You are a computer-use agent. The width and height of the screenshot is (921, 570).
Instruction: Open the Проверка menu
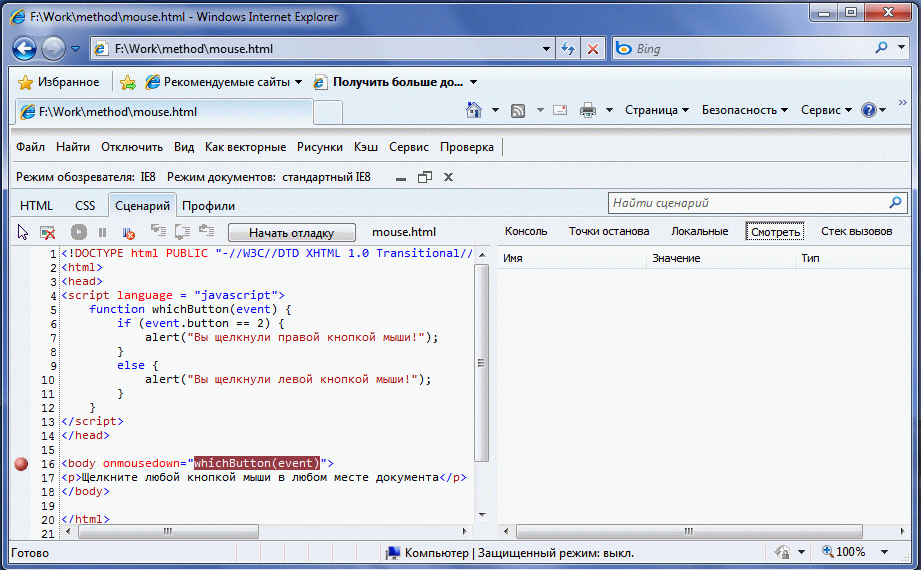point(466,147)
